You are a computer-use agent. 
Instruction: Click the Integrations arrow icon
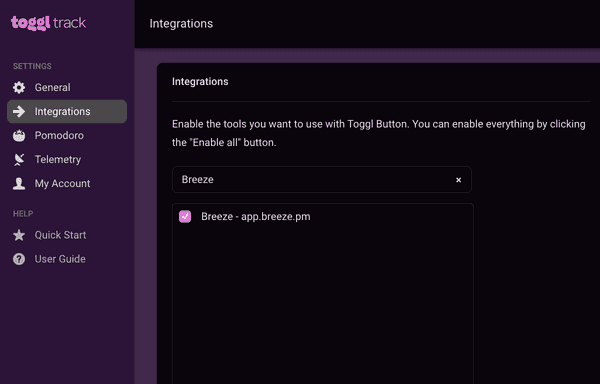click(x=19, y=112)
